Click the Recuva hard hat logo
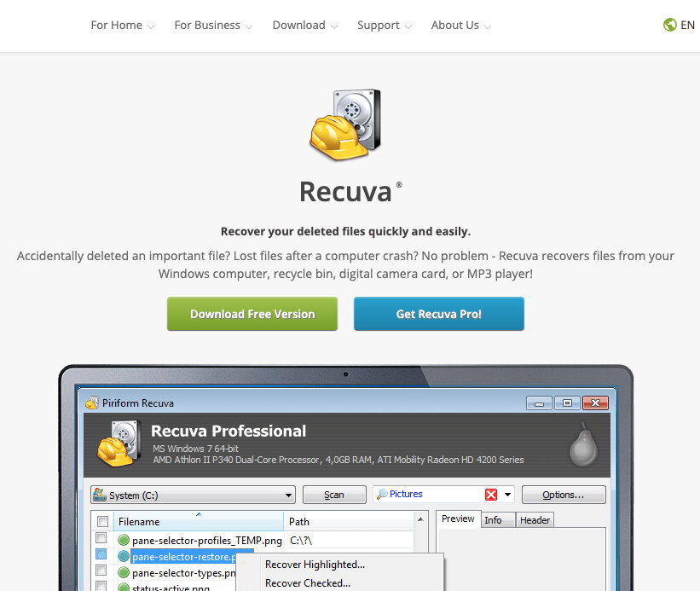 point(345,125)
